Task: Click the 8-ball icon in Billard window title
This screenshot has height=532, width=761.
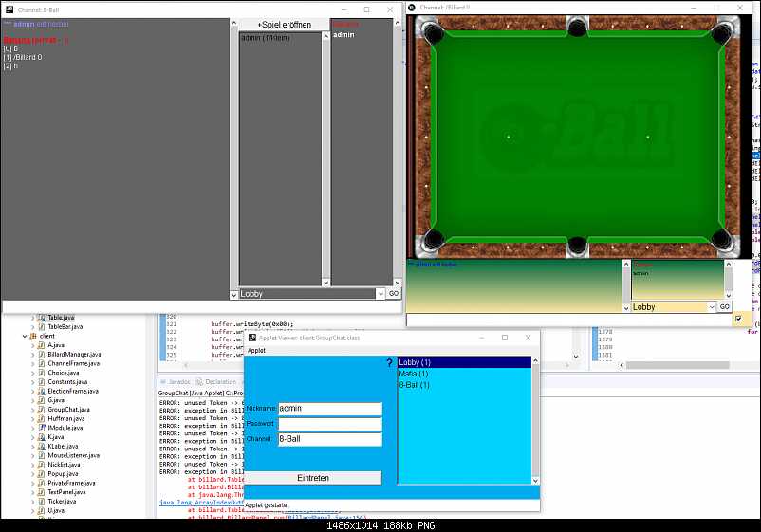Action: point(412,8)
